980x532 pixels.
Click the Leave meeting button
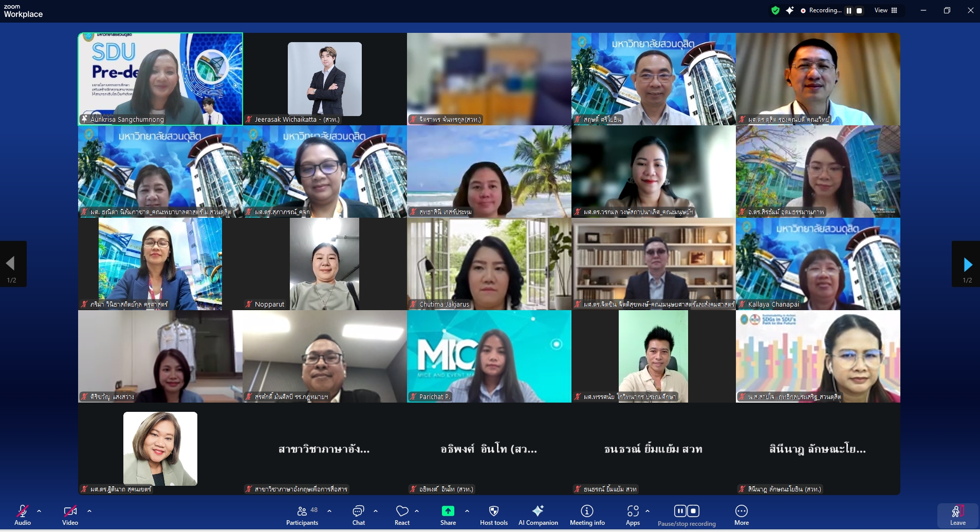957,515
